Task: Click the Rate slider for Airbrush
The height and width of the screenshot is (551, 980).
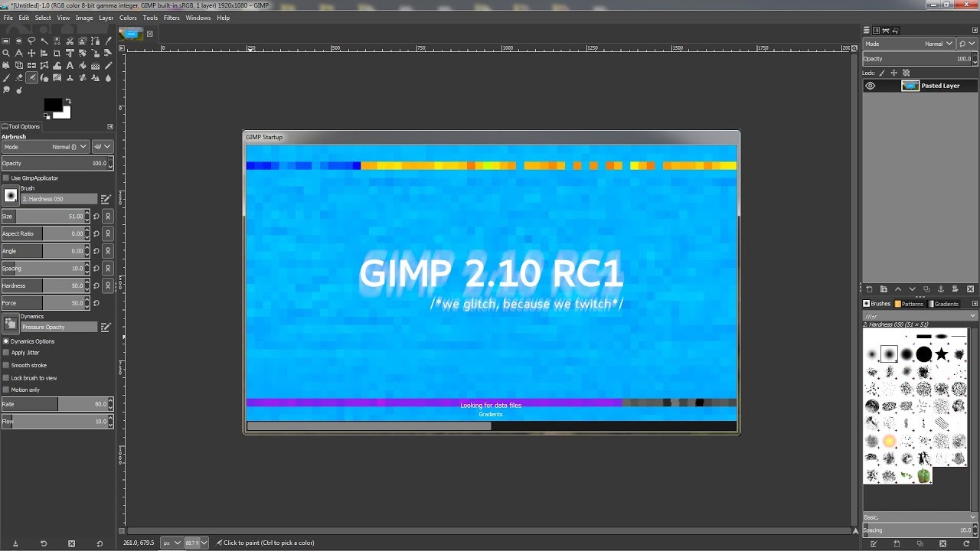Action: (57, 404)
